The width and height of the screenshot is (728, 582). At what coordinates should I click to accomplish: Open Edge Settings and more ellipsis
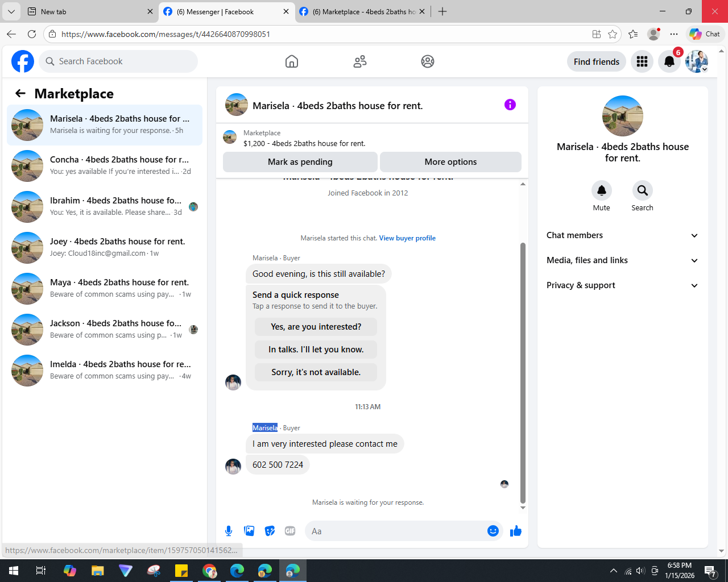point(674,34)
